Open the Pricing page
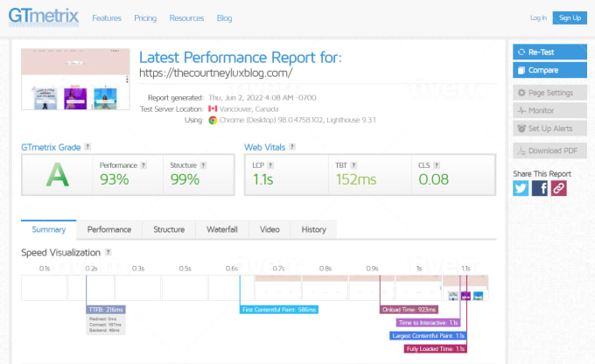Image resolution: width=595 pixels, height=364 pixels. click(x=145, y=18)
